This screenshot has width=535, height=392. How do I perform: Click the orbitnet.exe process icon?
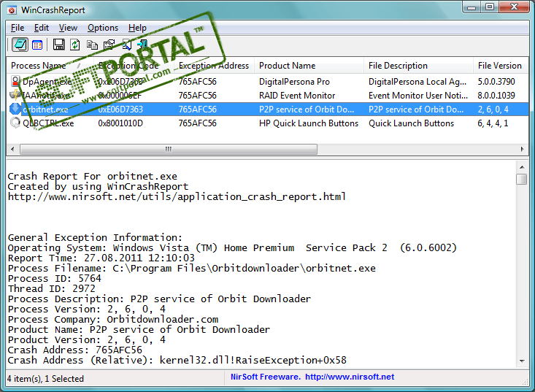tap(15, 109)
